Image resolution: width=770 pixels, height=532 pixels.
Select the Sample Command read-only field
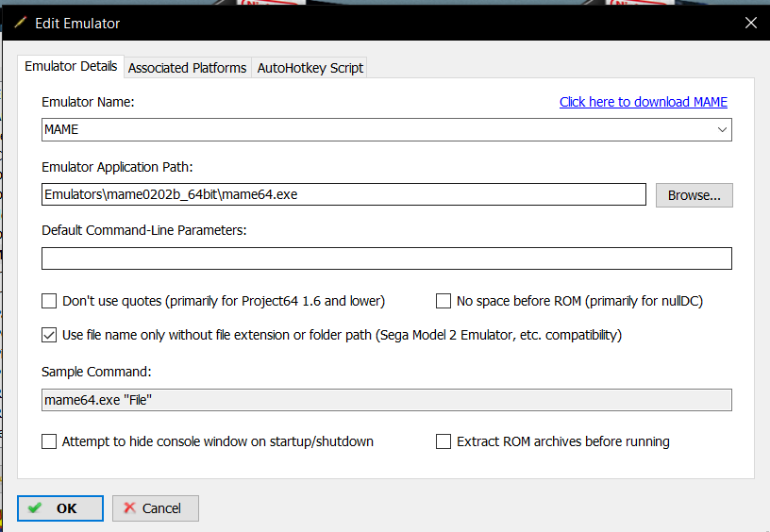387,400
